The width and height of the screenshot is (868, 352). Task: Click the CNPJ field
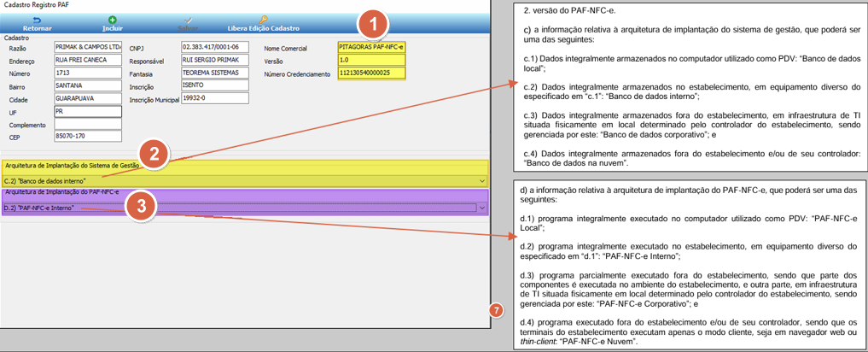tap(215, 47)
